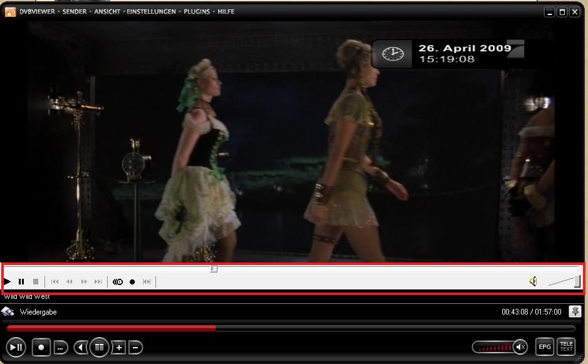Click the bottom bar record button
Image resolution: width=588 pixels, height=364 pixels.
pyautogui.click(x=41, y=348)
